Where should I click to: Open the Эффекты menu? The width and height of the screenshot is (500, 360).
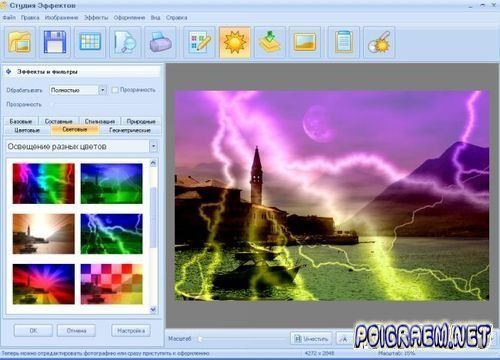[96, 17]
